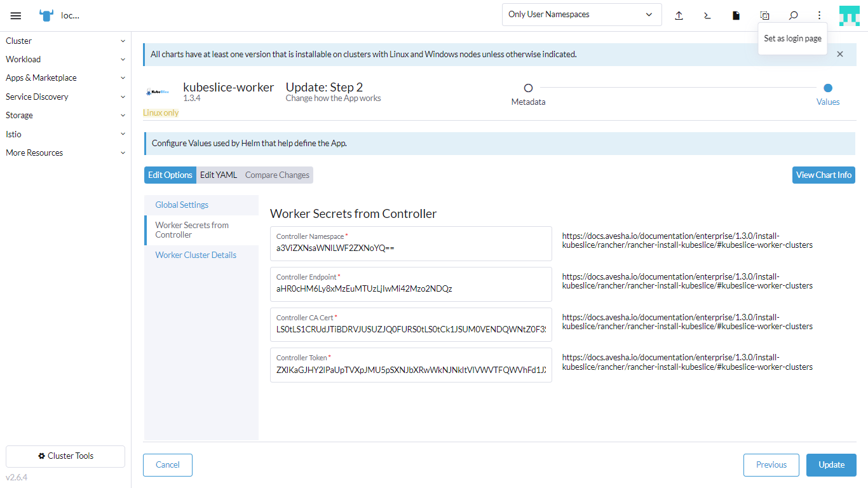The height and width of the screenshot is (488, 868).
Task: Click the docs URL beside Controller CA Cert
Action: pos(688,322)
